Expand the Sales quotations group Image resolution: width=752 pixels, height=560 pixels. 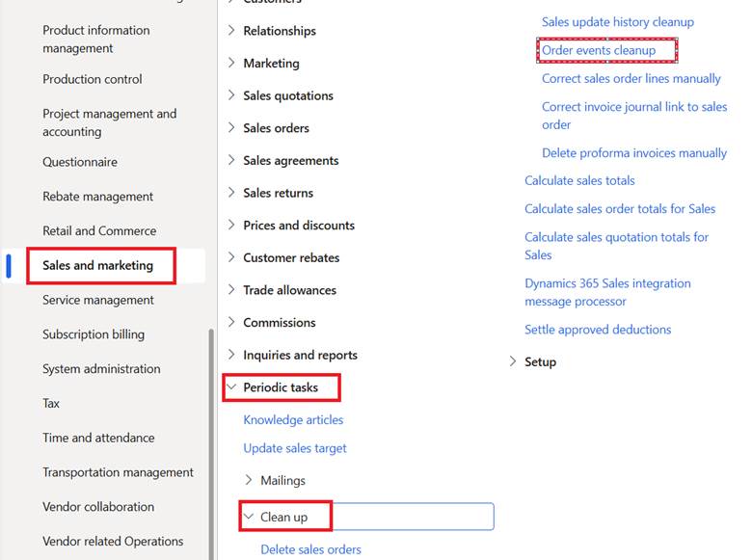(287, 95)
